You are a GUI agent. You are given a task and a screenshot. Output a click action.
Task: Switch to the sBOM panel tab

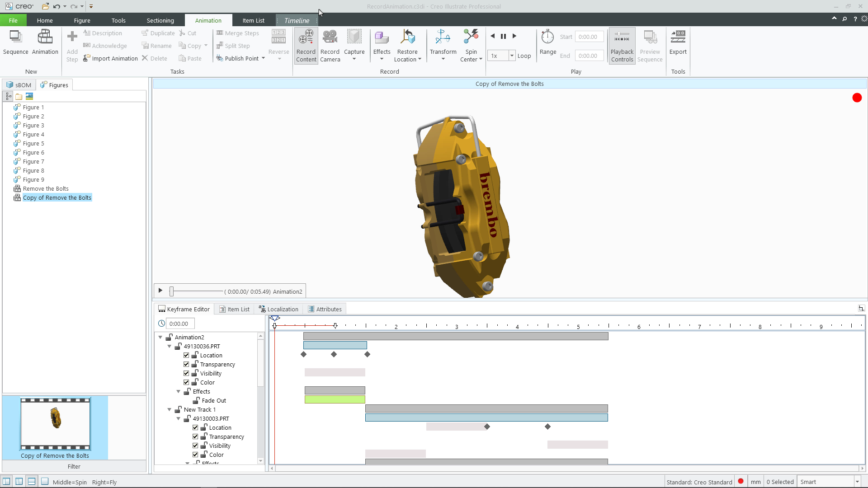(x=19, y=85)
